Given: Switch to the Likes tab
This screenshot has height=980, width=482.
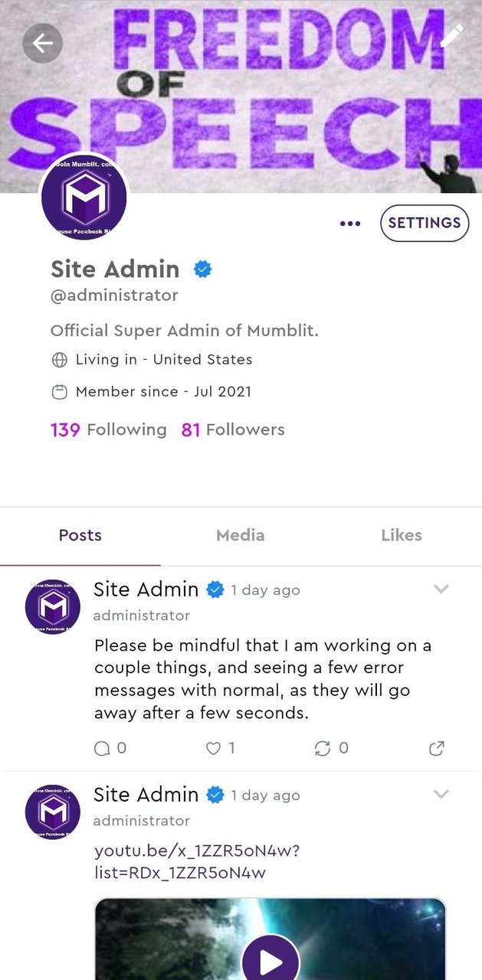Looking at the screenshot, I should (401, 535).
